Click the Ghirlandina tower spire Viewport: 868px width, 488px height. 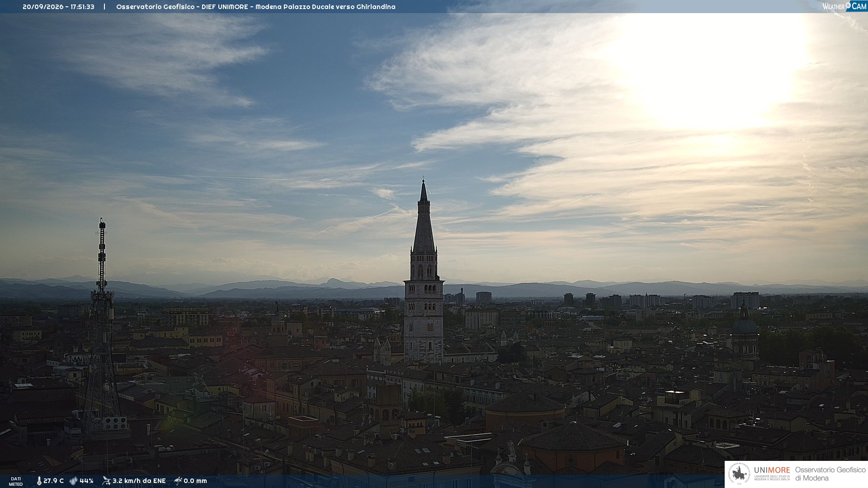(x=424, y=216)
